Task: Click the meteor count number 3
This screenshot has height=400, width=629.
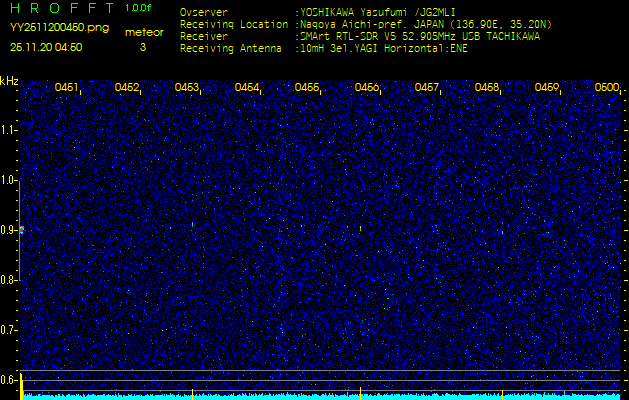Action: click(x=142, y=46)
